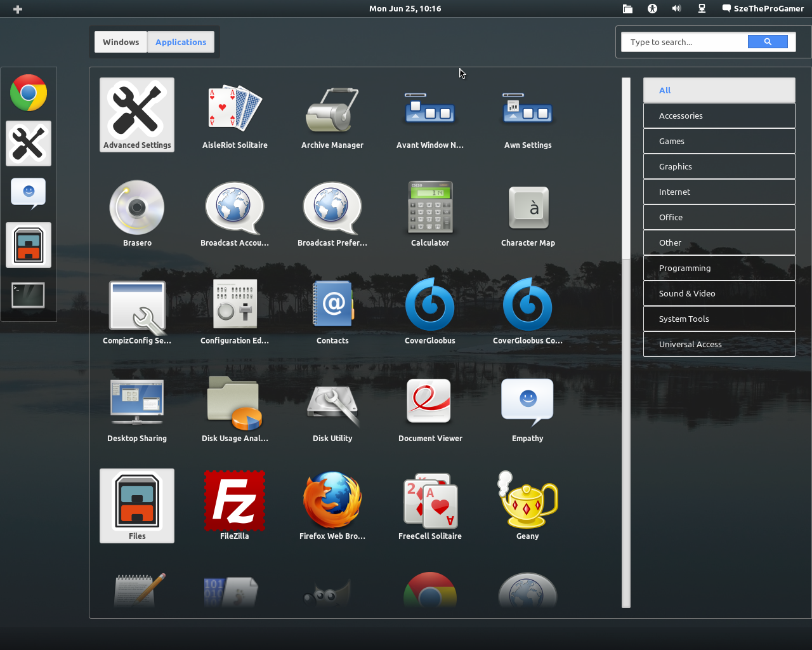
Task: Open Broadcast Preferences
Action: (332, 213)
